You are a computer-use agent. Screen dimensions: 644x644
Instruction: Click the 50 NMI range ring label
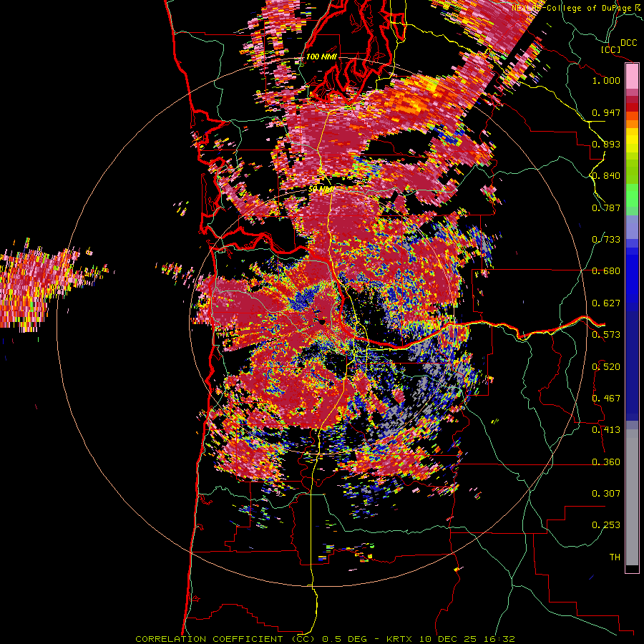[x=321, y=190]
